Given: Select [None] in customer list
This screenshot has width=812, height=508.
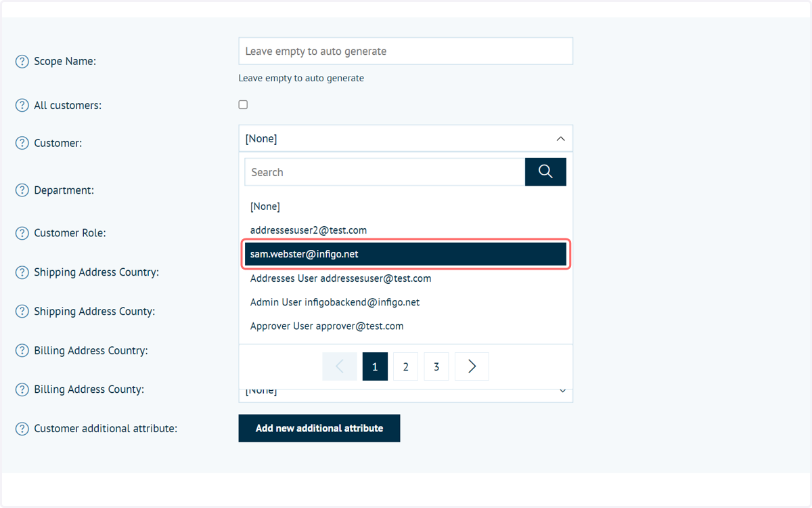Looking at the screenshot, I should (x=405, y=207).
